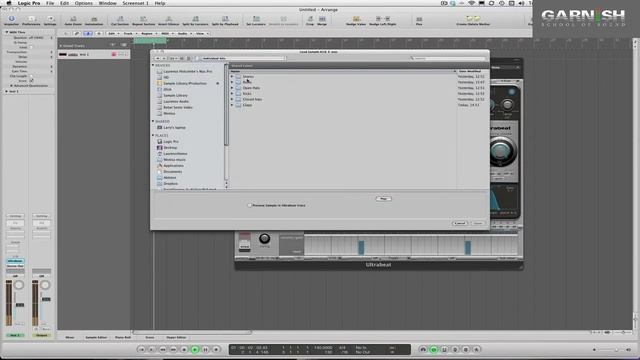The width and height of the screenshot is (640, 360).
Task: Click Cancel in the Load Sample dialog
Action: [x=460, y=223]
